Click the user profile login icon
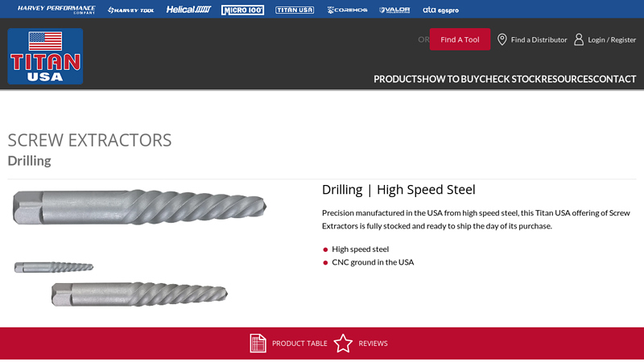The width and height of the screenshot is (644, 362). [579, 39]
